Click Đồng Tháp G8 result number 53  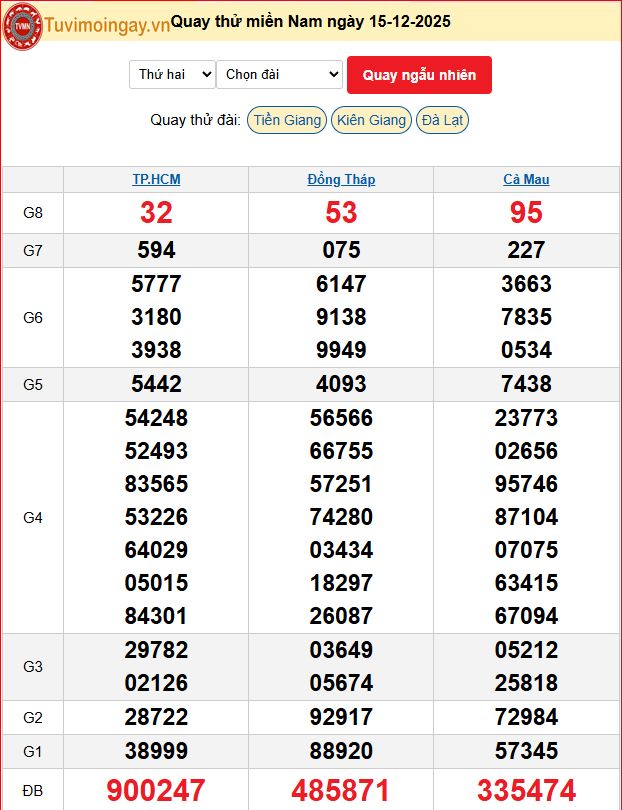pos(341,213)
